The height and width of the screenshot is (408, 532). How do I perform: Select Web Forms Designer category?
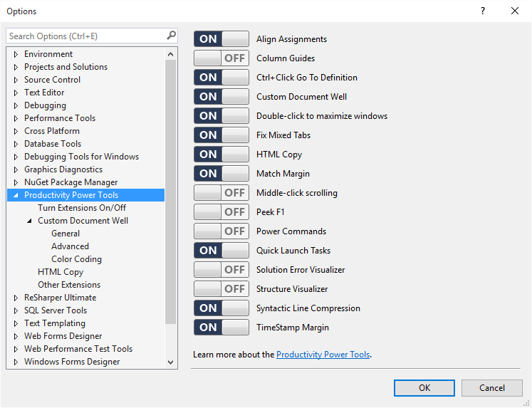coord(63,336)
